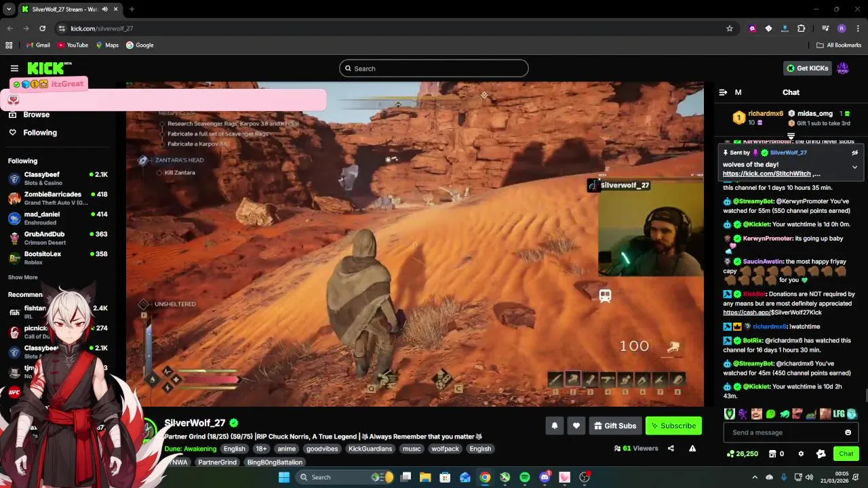Open YouTube bookmark
The height and width of the screenshot is (488, 868).
[73, 45]
